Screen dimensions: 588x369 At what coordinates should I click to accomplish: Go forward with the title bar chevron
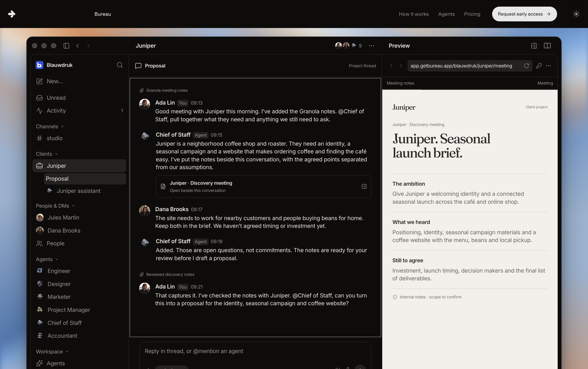[88, 46]
